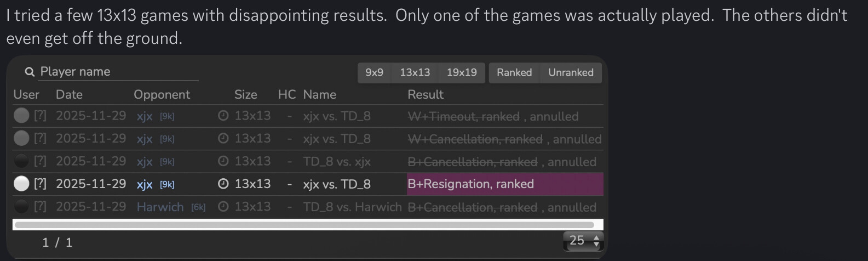868x261 pixels.
Task: Click the clock icon in the W+Timeout row
Action: [223, 116]
